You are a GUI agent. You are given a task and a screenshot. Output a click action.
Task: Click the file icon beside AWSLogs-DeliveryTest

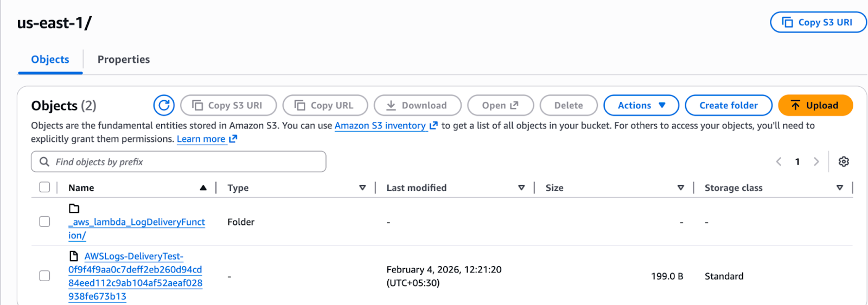tap(74, 256)
